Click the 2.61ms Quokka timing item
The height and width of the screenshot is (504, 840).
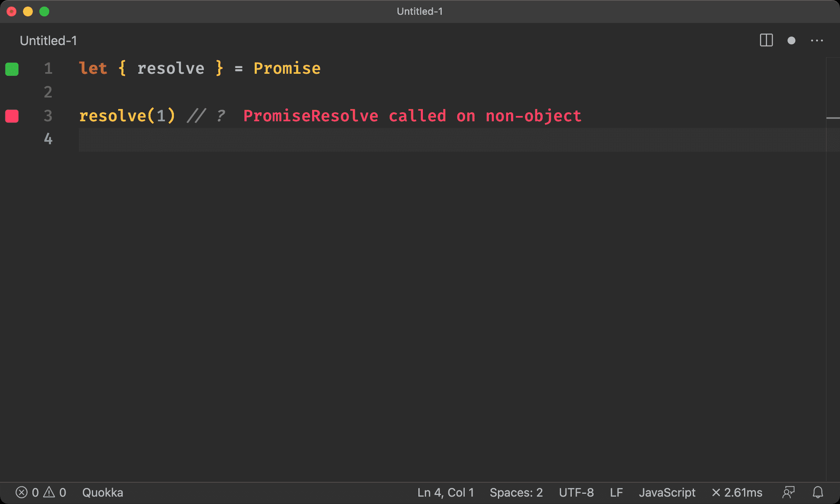(x=737, y=492)
